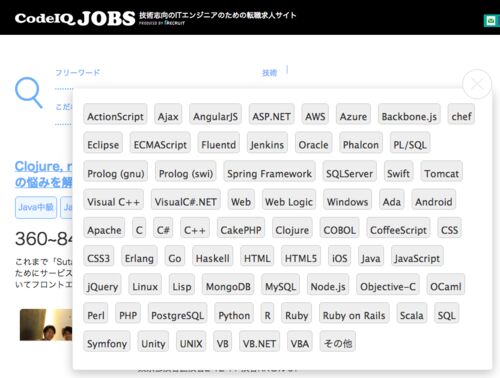This screenshot has width=500, height=378.
Task: Select the Symfony tag
Action: [x=107, y=341]
